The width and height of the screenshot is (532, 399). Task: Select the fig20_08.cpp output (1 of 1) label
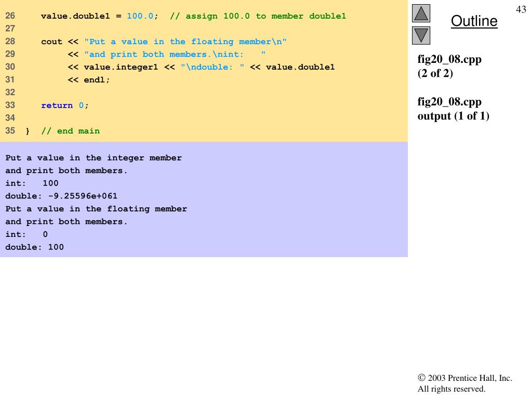pos(453,109)
